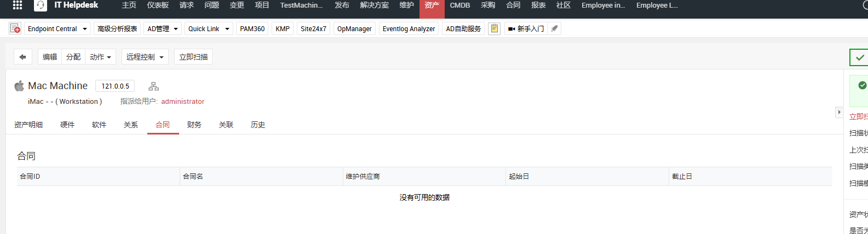Switch to the 财务 finance tab

194,125
